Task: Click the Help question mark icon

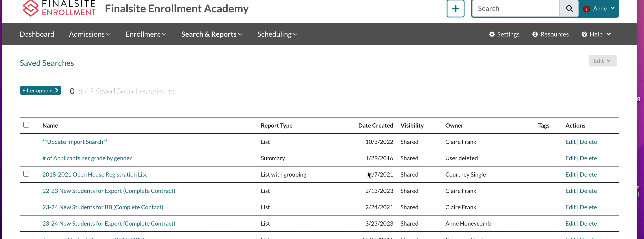Action: tap(584, 34)
